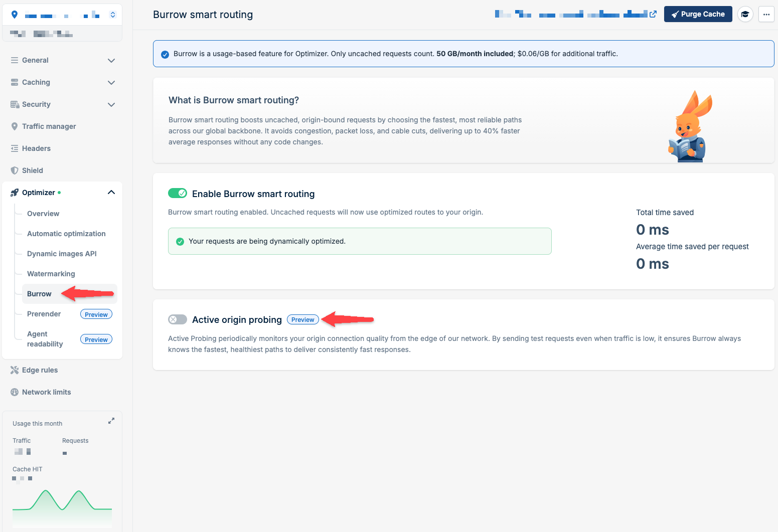Screen dimensions: 778x532
Task: Click the Optimizer rocket icon
Action: (x=15, y=193)
